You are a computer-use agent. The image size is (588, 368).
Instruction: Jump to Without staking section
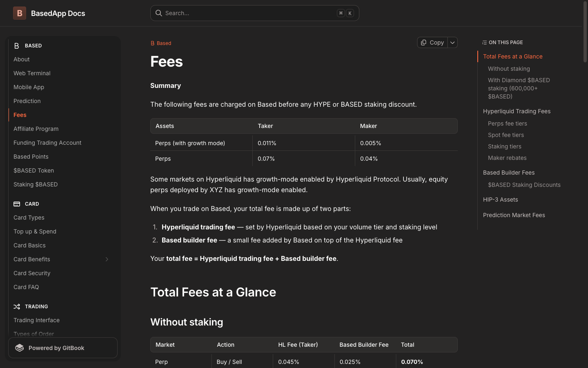[x=509, y=69]
